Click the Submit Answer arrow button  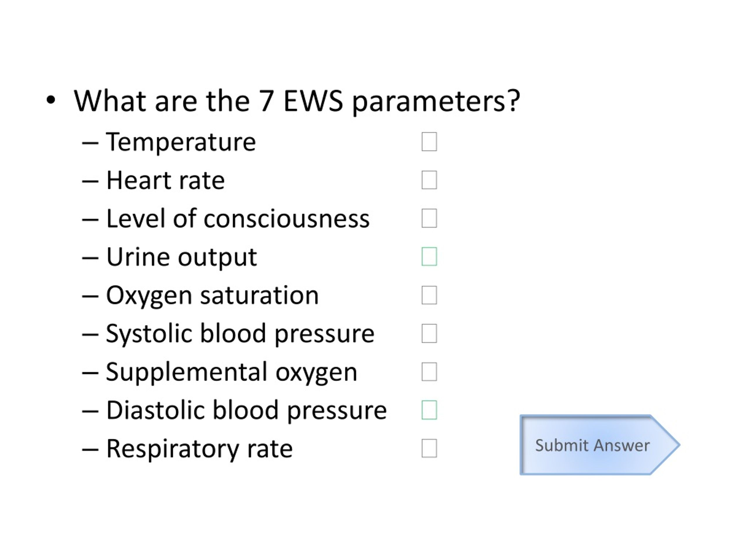pyautogui.click(x=599, y=445)
